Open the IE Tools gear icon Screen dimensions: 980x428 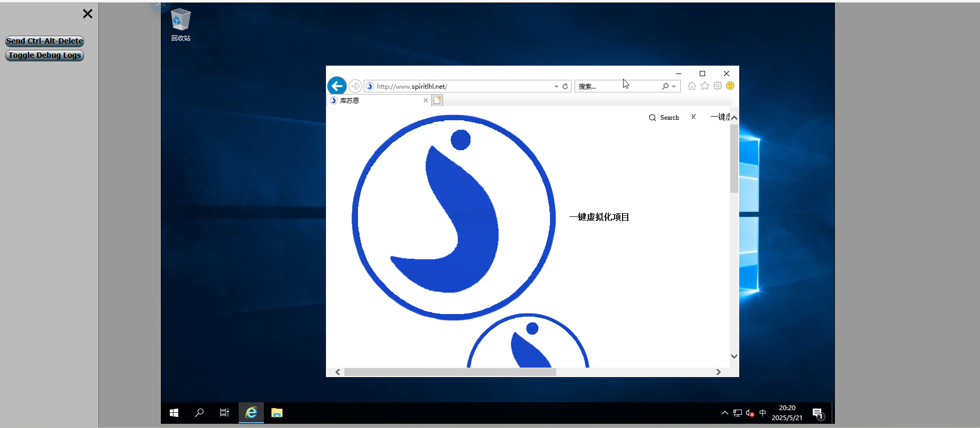click(718, 86)
